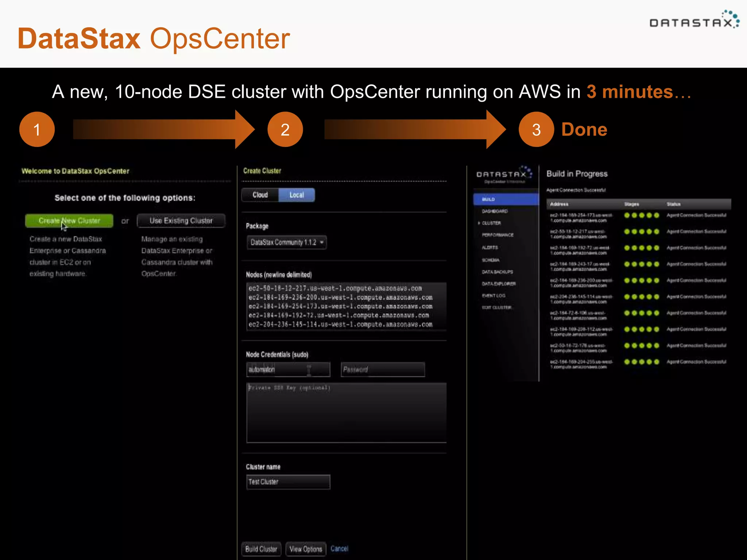Open the PERFORMANCE sidebar item

pyautogui.click(x=498, y=235)
